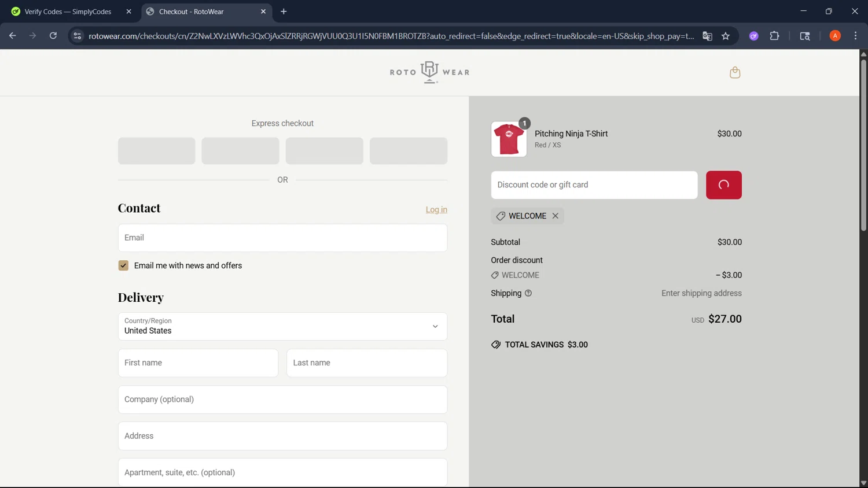Click the page vertical scrollbar thumb
The width and height of the screenshot is (868, 488).
click(x=863, y=145)
